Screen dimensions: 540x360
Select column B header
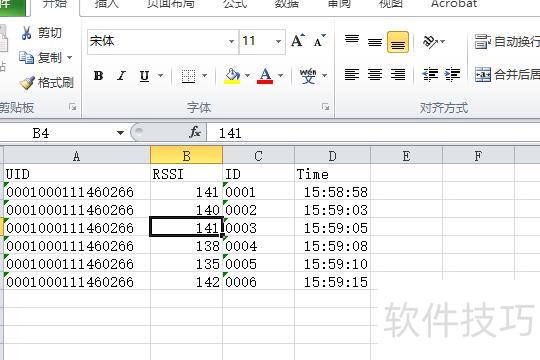click(186, 156)
